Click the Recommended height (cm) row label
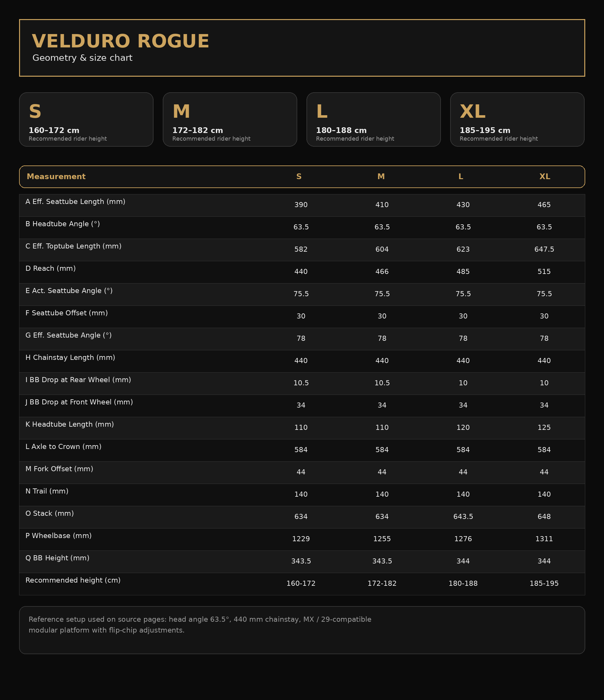The width and height of the screenshot is (604, 700). 73,580
